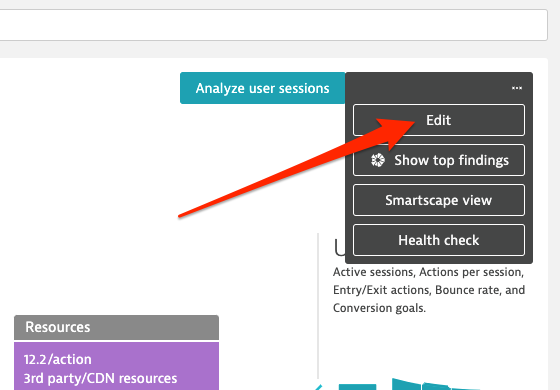Image resolution: width=560 pixels, height=390 pixels.
Task: Open the three-dots more options menu
Action: 517,88
